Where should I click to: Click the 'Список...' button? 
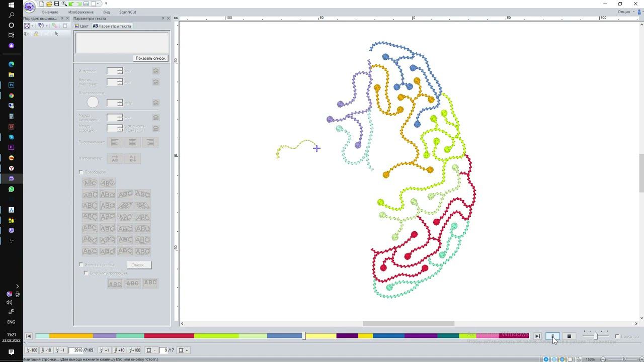point(139,265)
